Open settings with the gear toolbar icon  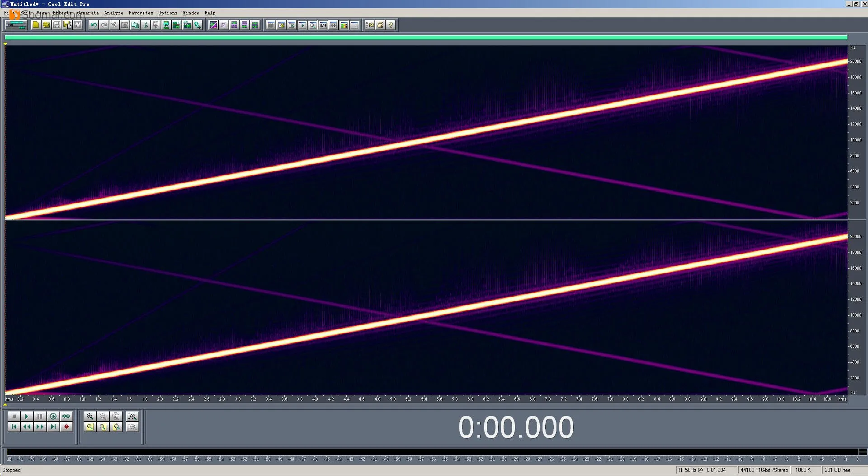coord(370,25)
